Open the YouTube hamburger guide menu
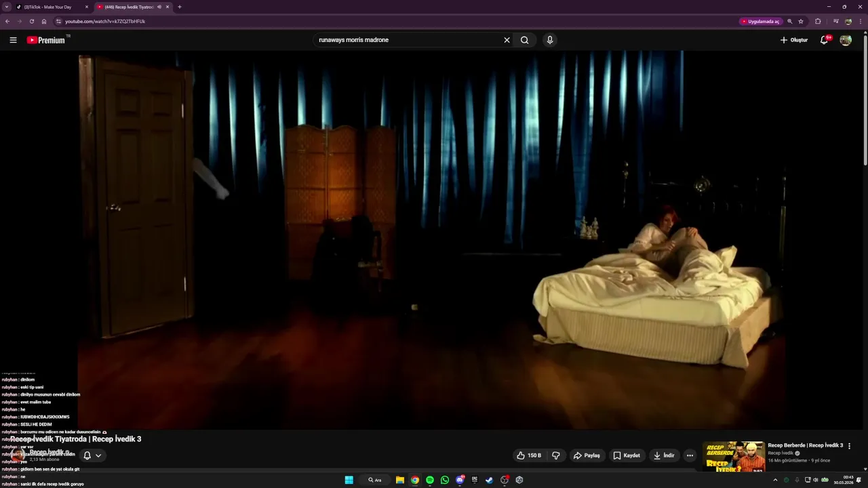The height and width of the screenshot is (488, 868). pos(13,40)
